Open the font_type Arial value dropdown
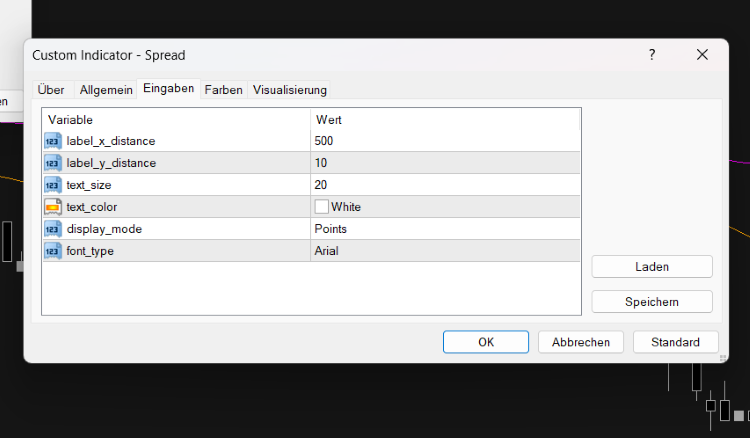 click(x=445, y=251)
